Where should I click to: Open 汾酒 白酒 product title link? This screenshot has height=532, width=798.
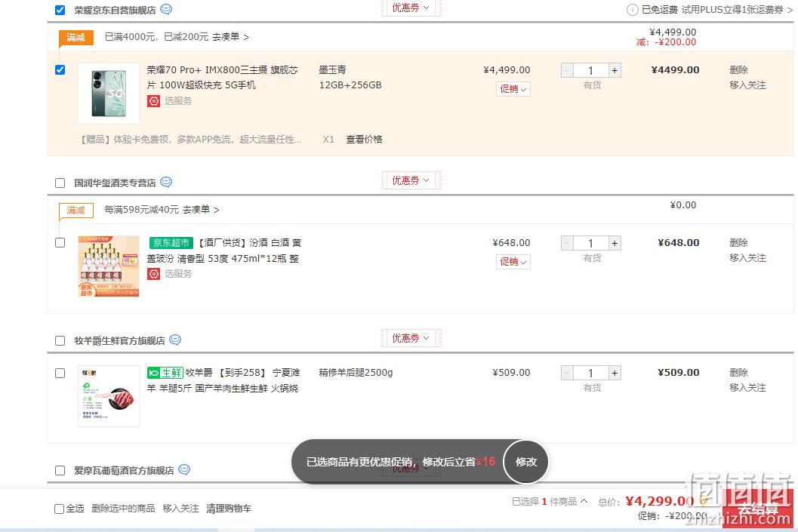(x=224, y=251)
